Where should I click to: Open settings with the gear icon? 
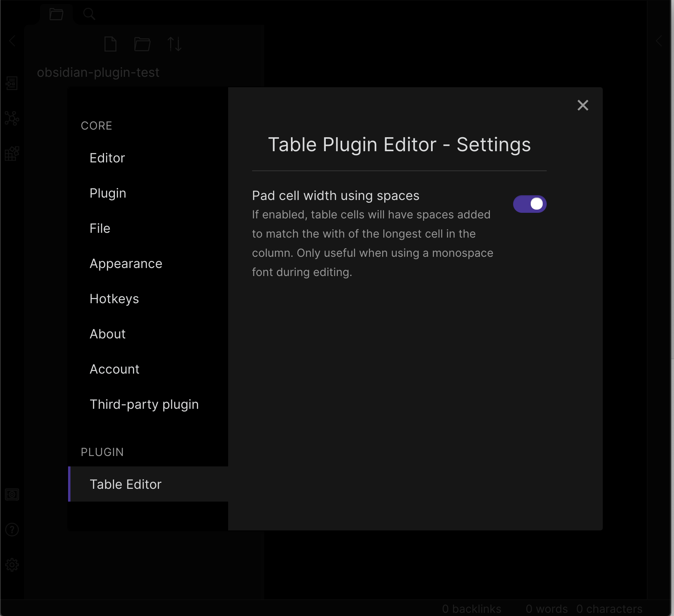(x=12, y=565)
